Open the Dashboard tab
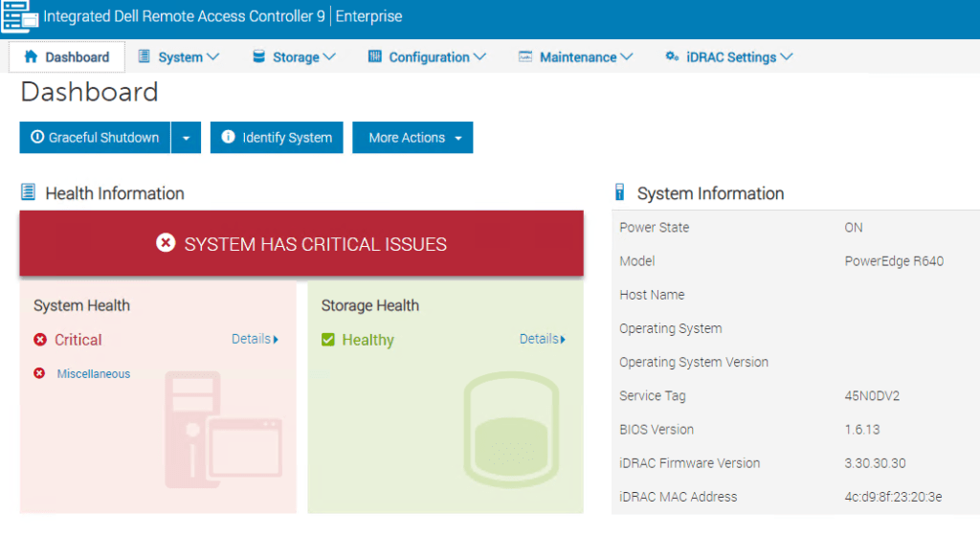 point(67,56)
